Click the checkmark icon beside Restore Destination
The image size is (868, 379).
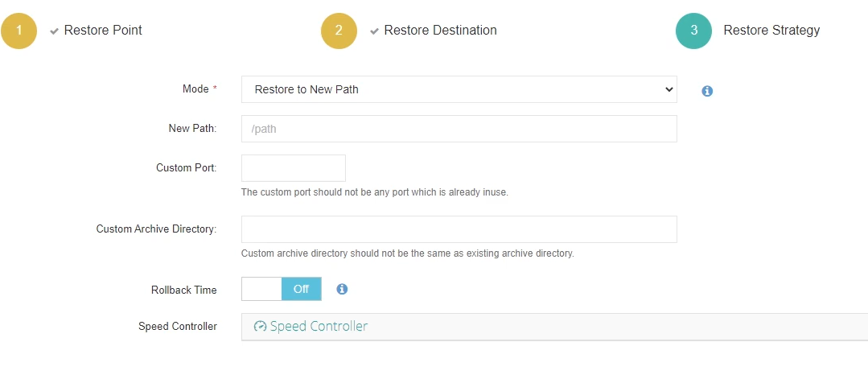(374, 31)
